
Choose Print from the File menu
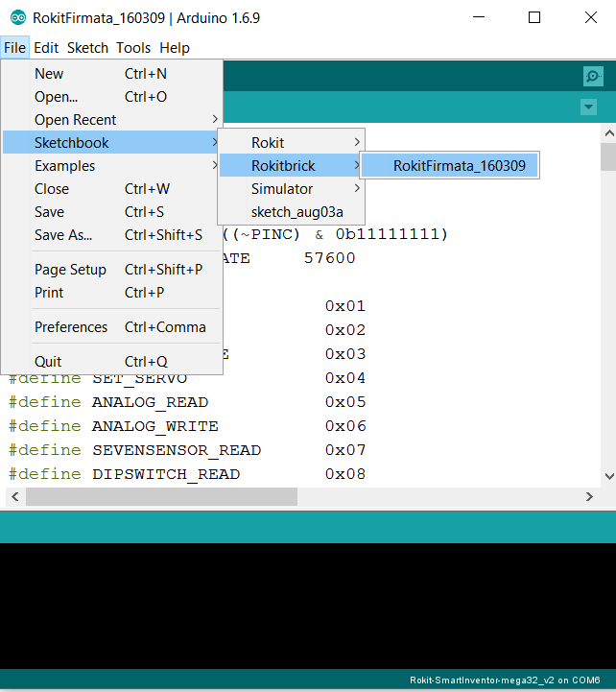tap(112, 293)
